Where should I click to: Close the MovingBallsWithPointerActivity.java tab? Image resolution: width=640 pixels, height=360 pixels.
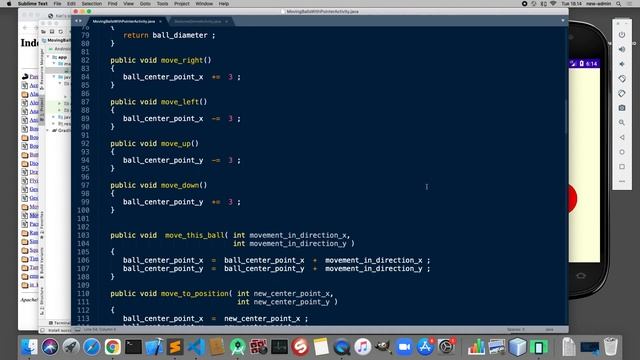[x=160, y=21]
